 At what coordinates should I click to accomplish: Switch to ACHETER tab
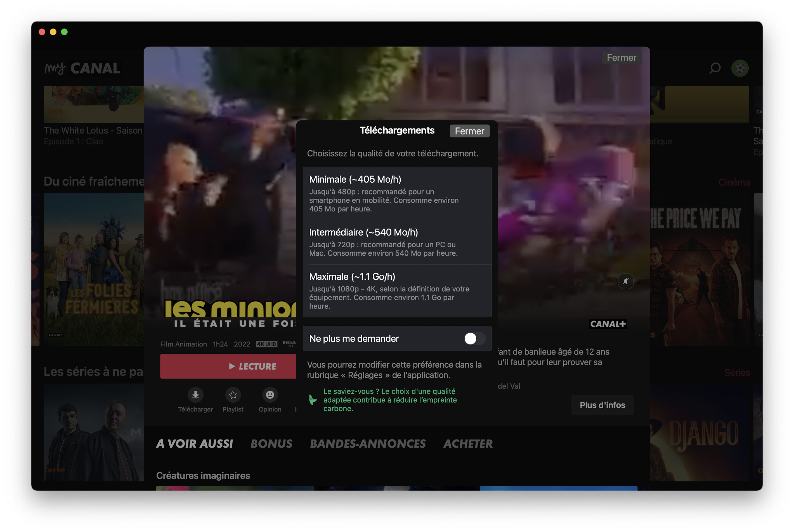click(x=468, y=444)
